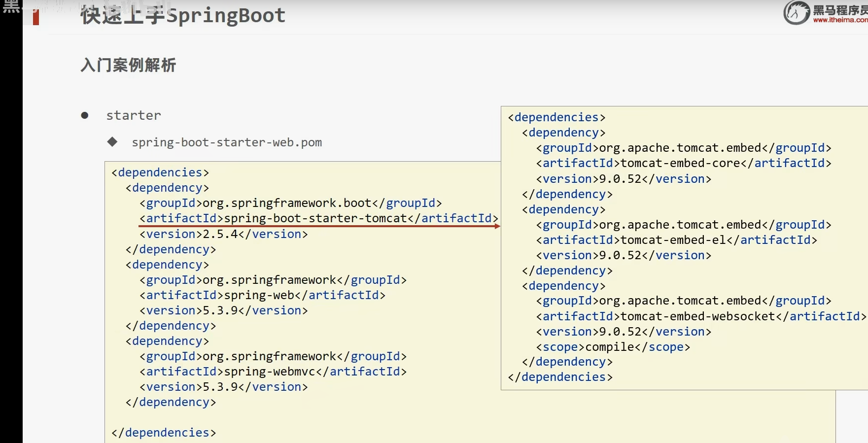Click the red vertical bar beside the title
The height and width of the screenshot is (443, 868).
(35, 17)
